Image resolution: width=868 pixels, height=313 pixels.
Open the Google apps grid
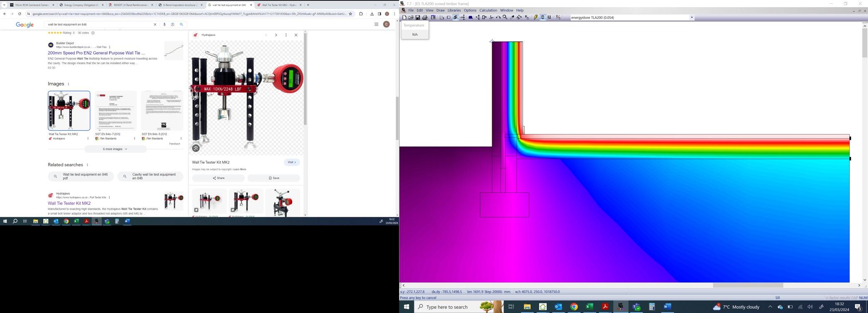(376, 25)
